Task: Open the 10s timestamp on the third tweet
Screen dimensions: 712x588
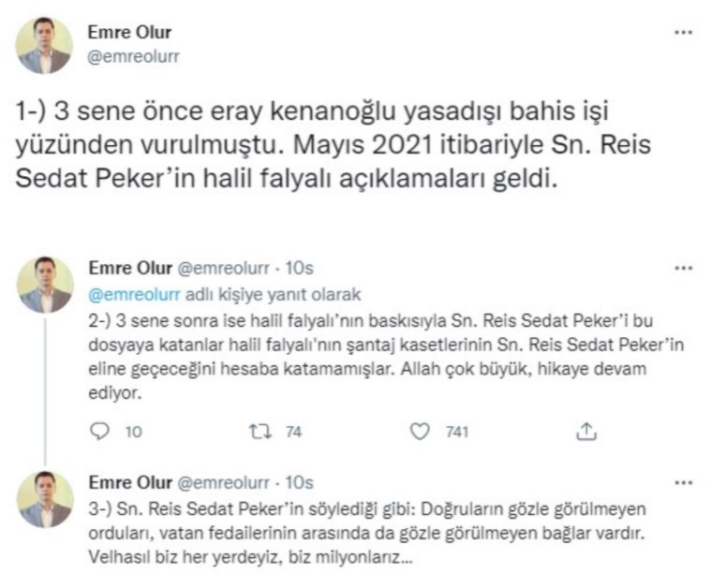Action: (299, 483)
